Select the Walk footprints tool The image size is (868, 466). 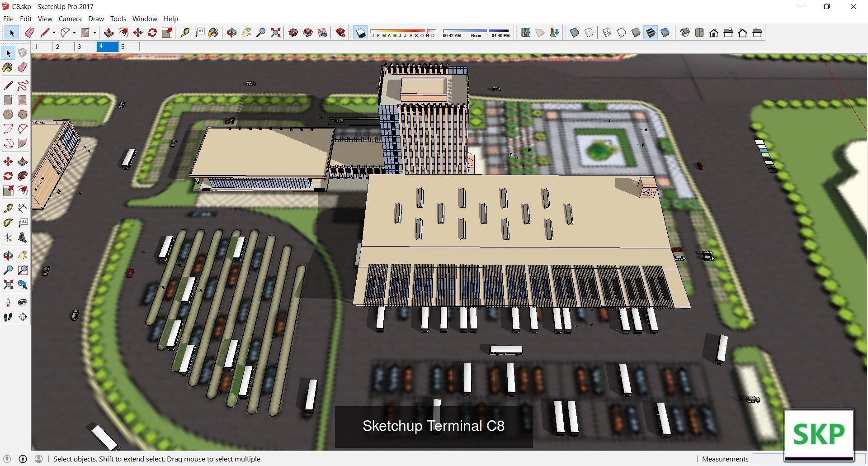(x=8, y=317)
